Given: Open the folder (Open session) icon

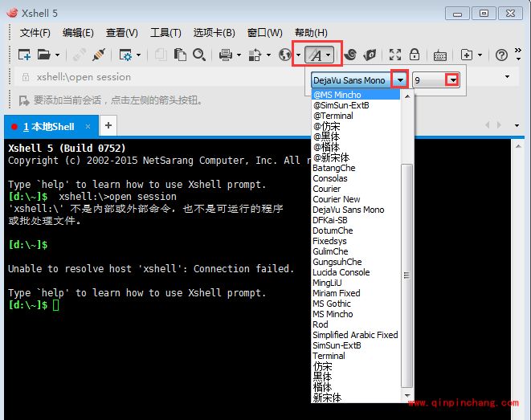Looking at the screenshot, I should [x=43, y=55].
